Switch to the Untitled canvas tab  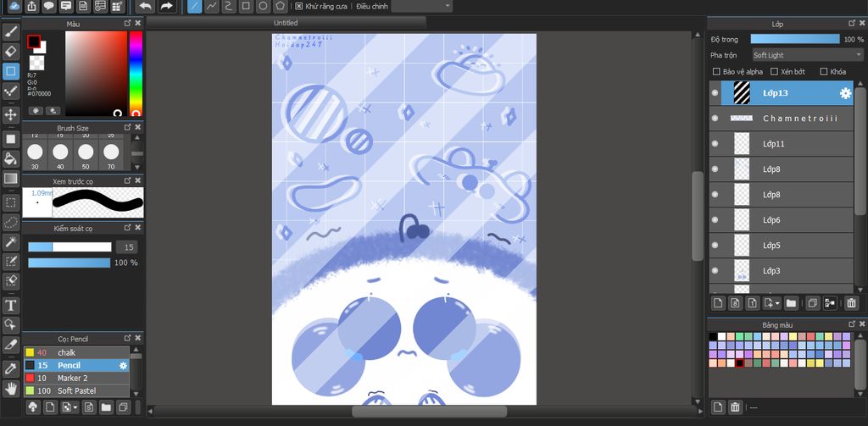(286, 23)
